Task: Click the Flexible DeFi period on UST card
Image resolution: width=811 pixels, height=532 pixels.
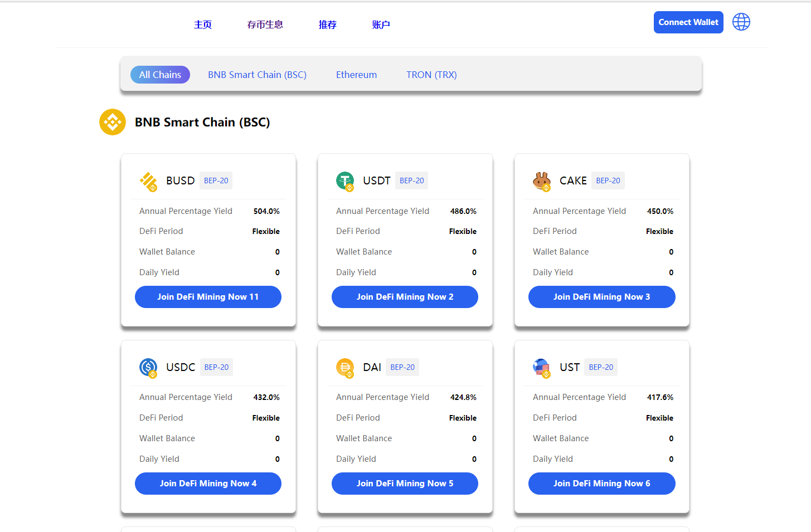Action: pyautogui.click(x=659, y=418)
